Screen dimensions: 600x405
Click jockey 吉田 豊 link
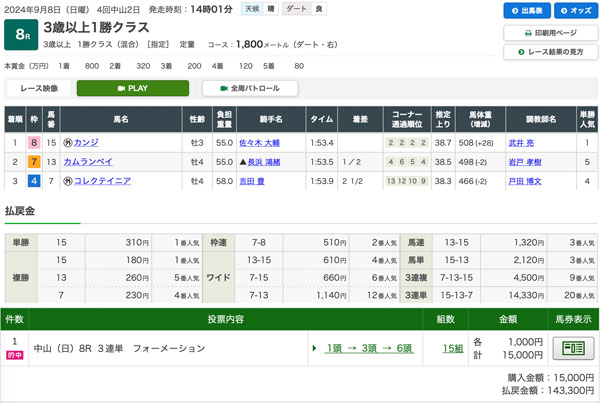[x=255, y=181]
